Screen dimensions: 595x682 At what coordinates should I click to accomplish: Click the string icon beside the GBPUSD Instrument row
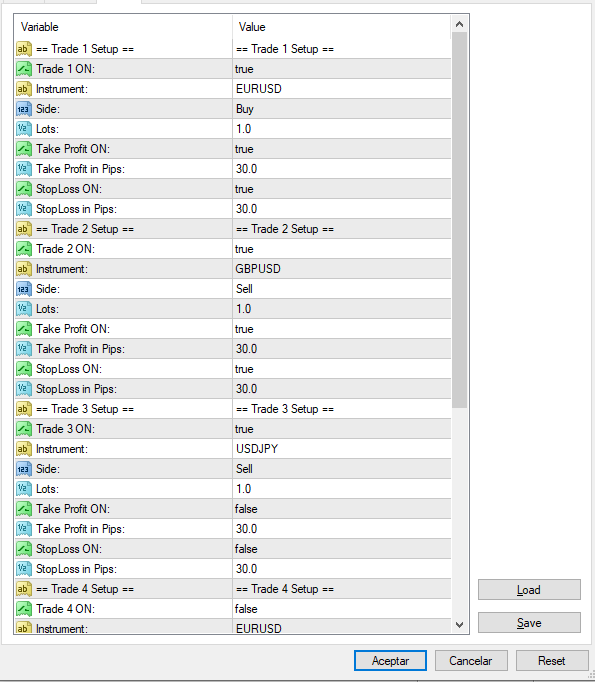point(24,269)
